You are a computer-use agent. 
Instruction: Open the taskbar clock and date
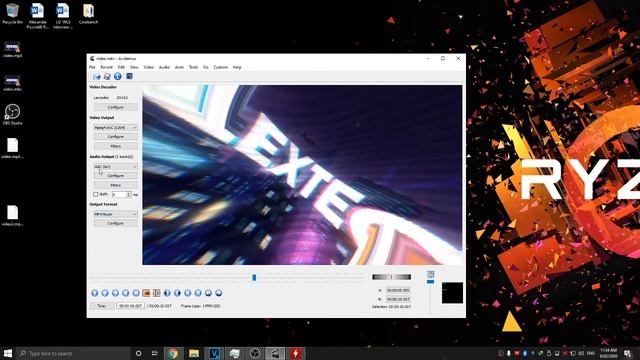[609, 353]
